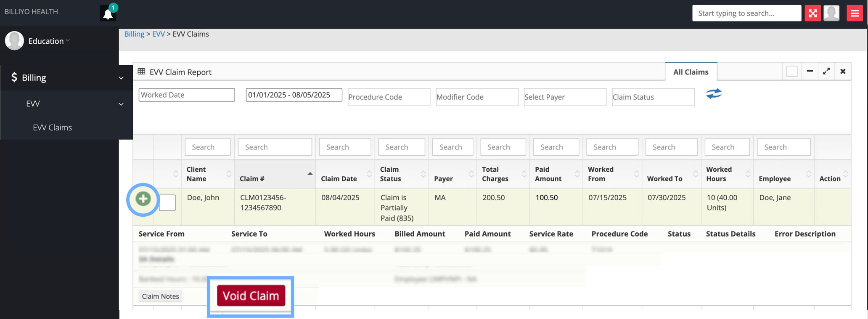The image size is (868, 319).
Task: Collapse the Billing sidebar section
Action: coord(121,78)
